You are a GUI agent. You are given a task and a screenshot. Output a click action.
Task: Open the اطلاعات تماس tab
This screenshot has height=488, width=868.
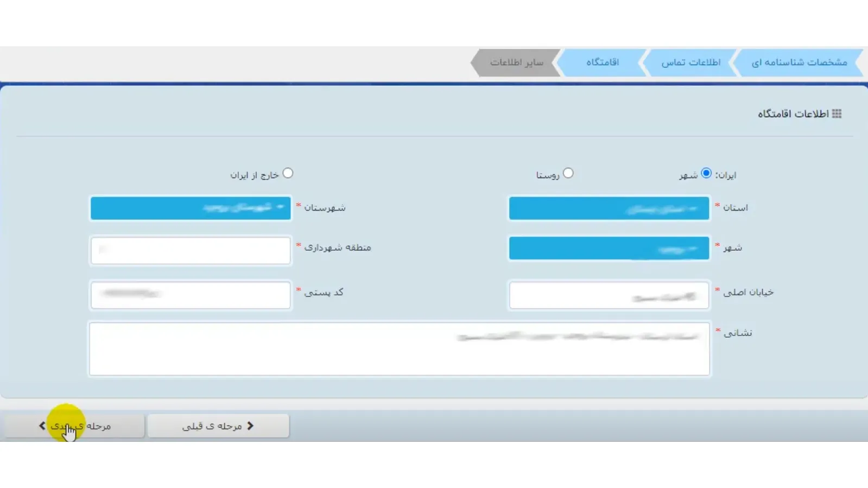pyautogui.click(x=690, y=62)
